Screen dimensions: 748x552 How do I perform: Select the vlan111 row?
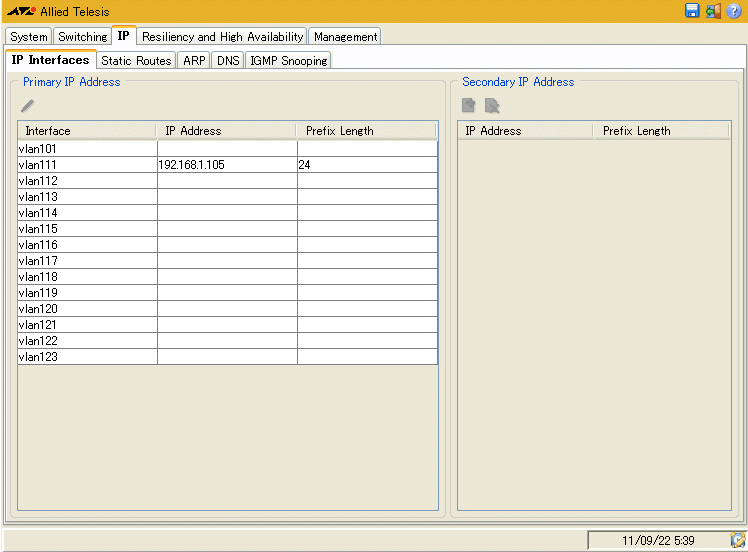pyautogui.click(x=228, y=165)
